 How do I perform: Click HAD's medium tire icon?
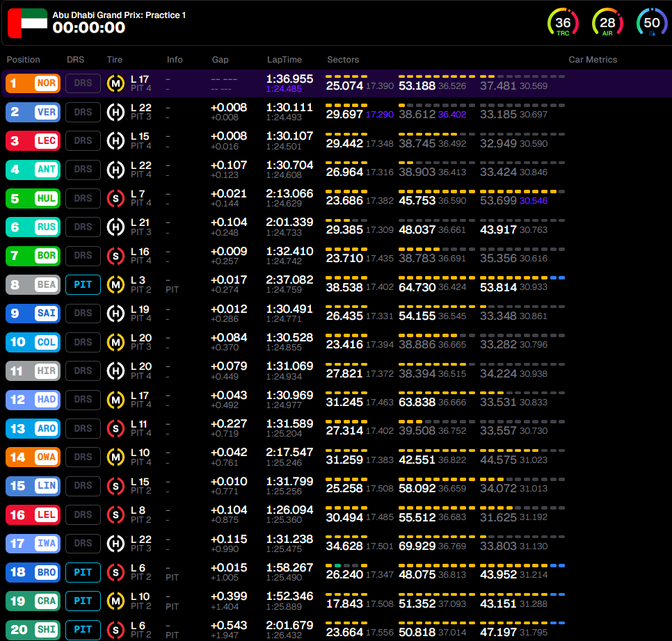tap(115, 400)
